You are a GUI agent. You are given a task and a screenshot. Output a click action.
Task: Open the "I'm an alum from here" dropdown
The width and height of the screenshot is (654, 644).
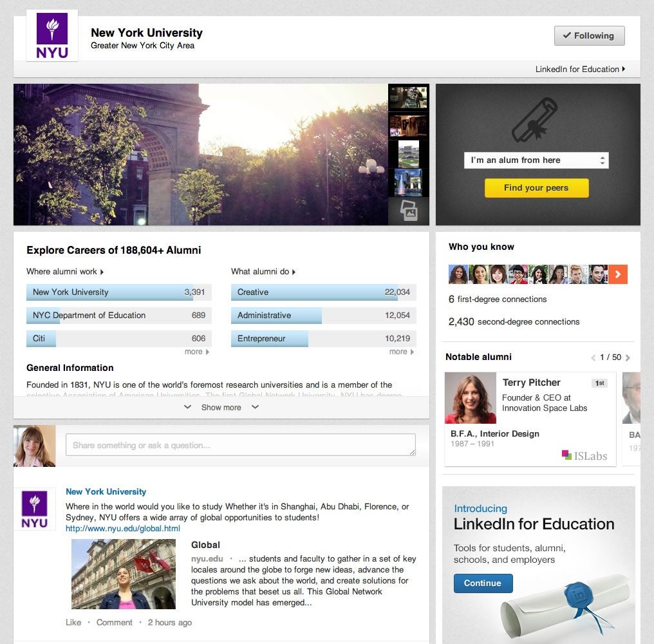[x=536, y=160]
